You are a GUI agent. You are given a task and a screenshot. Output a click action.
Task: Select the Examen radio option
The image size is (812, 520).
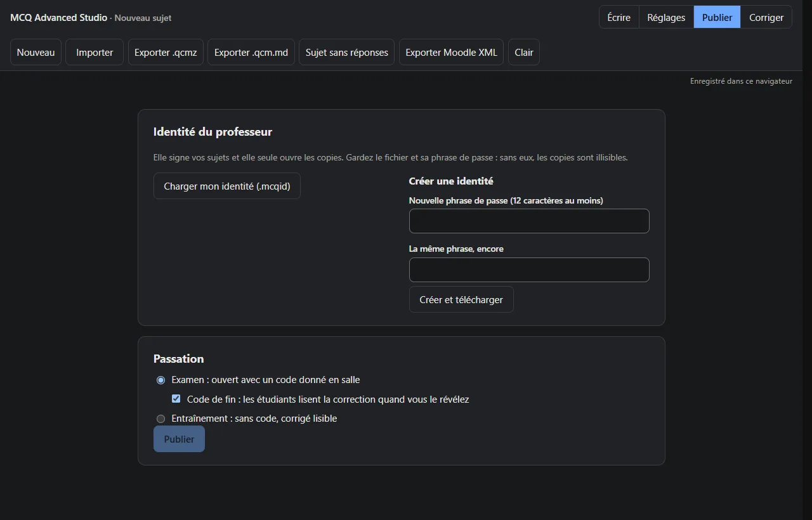pos(160,380)
